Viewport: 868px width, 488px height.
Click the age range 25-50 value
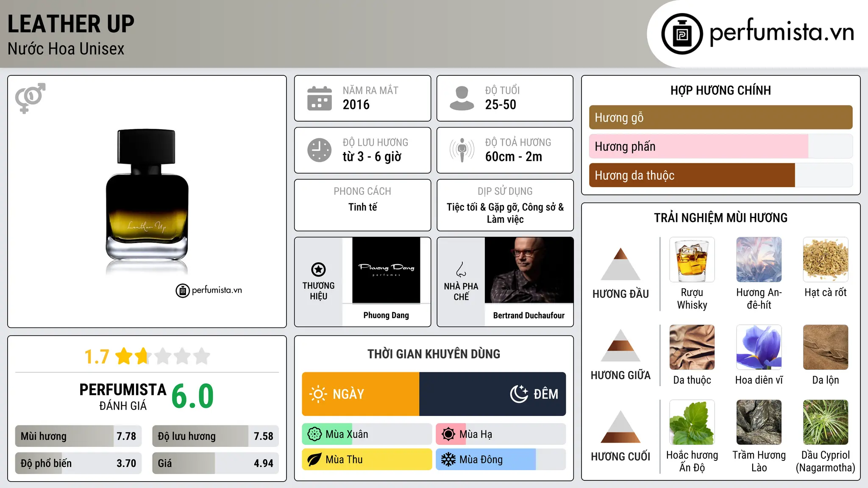pyautogui.click(x=501, y=105)
